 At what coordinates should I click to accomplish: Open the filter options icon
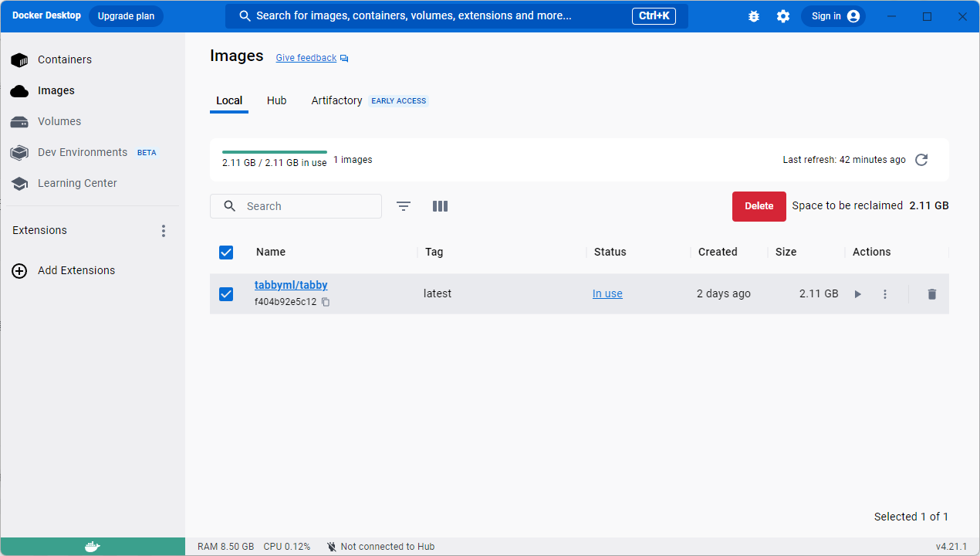pyautogui.click(x=404, y=206)
